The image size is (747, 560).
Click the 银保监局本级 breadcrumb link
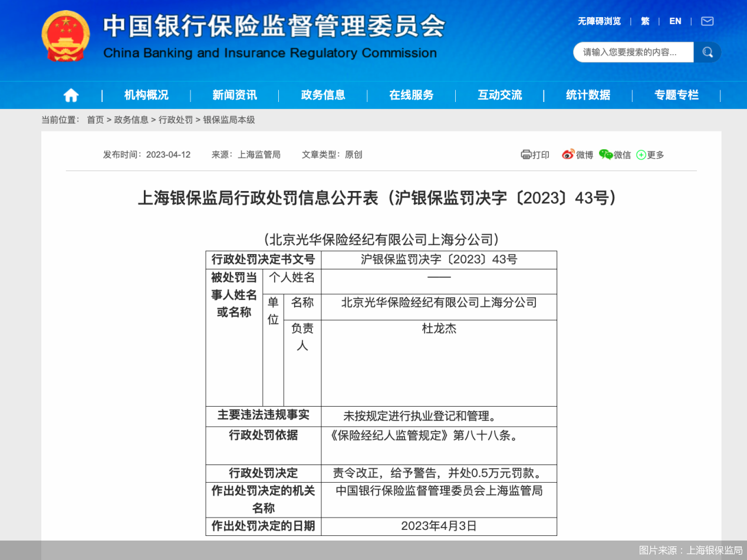pyautogui.click(x=229, y=120)
